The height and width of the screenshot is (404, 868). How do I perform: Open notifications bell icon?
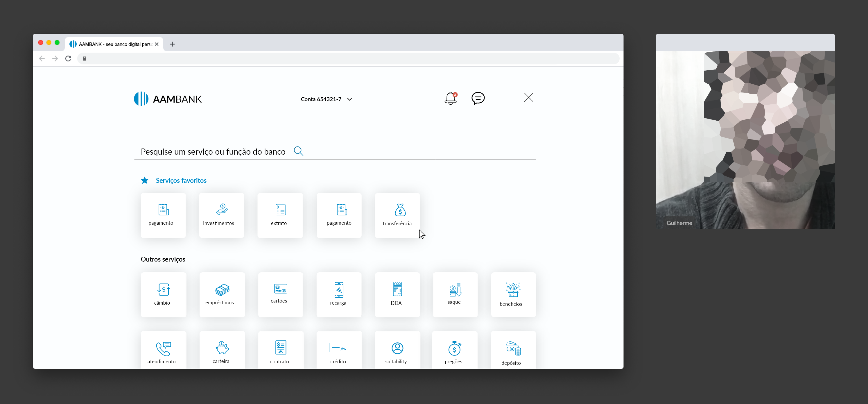[x=451, y=98]
